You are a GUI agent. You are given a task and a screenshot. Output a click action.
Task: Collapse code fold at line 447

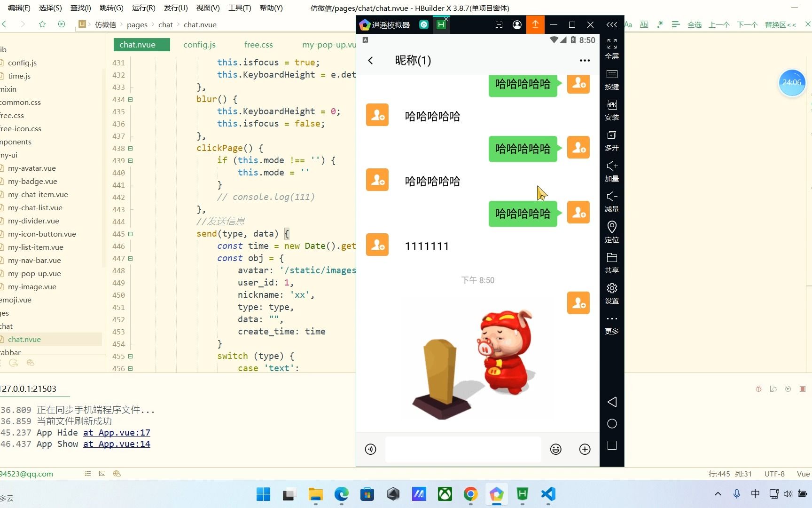click(x=131, y=258)
